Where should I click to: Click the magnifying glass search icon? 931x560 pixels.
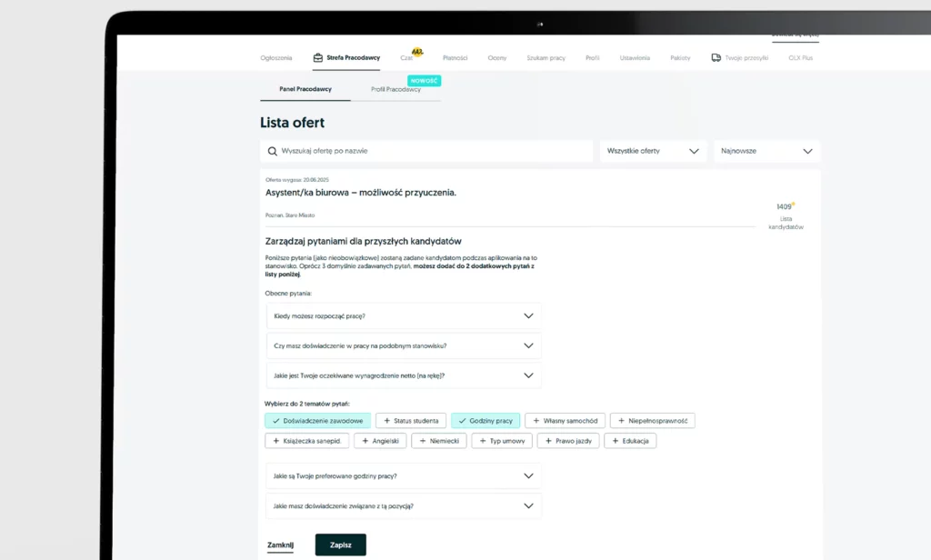(x=272, y=151)
